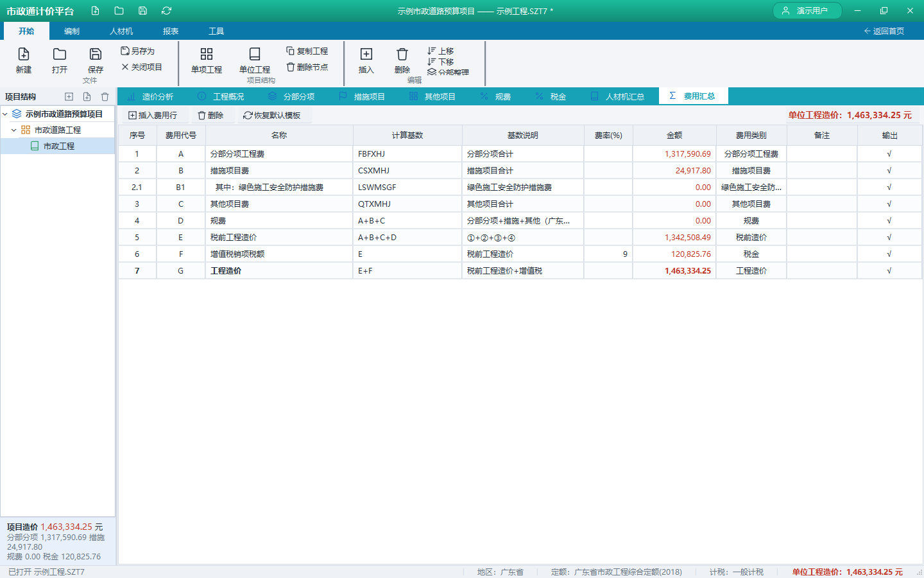Move the row down with 下移
The height and width of the screenshot is (578, 924).
[x=441, y=62]
